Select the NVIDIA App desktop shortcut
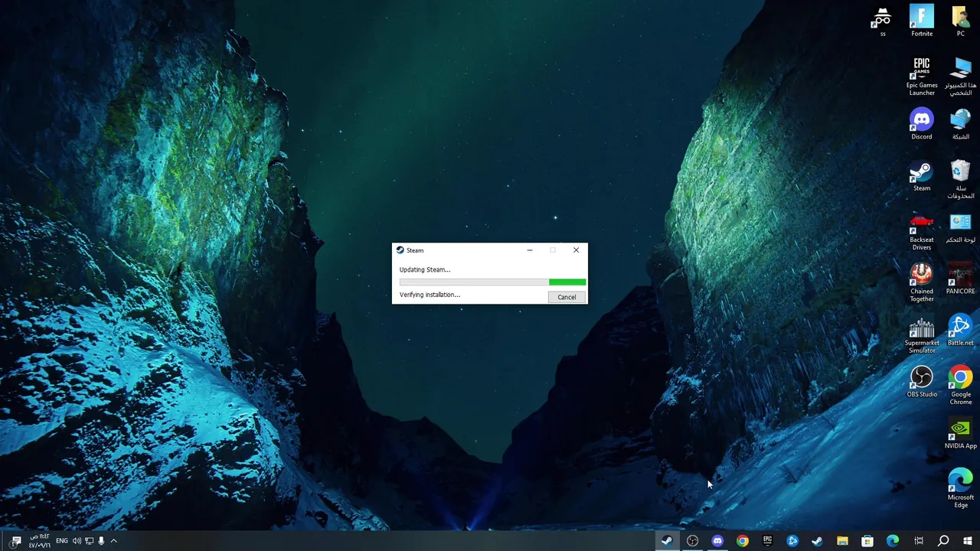Image resolution: width=980 pixels, height=551 pixels. click(x=960, y=435)
